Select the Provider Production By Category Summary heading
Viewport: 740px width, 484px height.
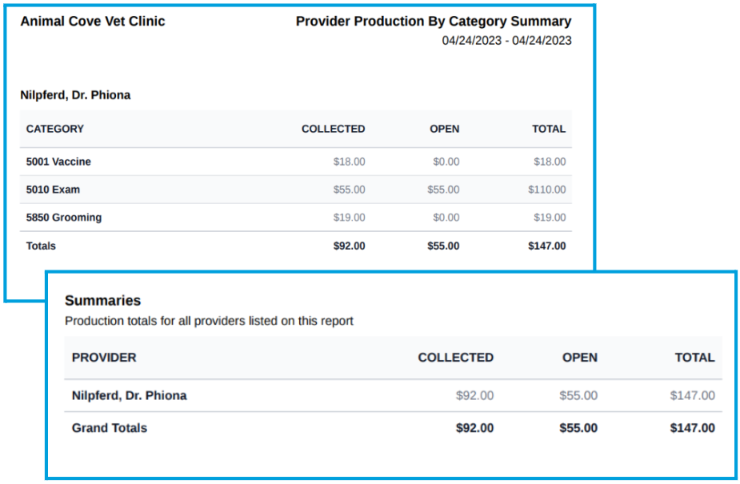[x=433, y=21]
